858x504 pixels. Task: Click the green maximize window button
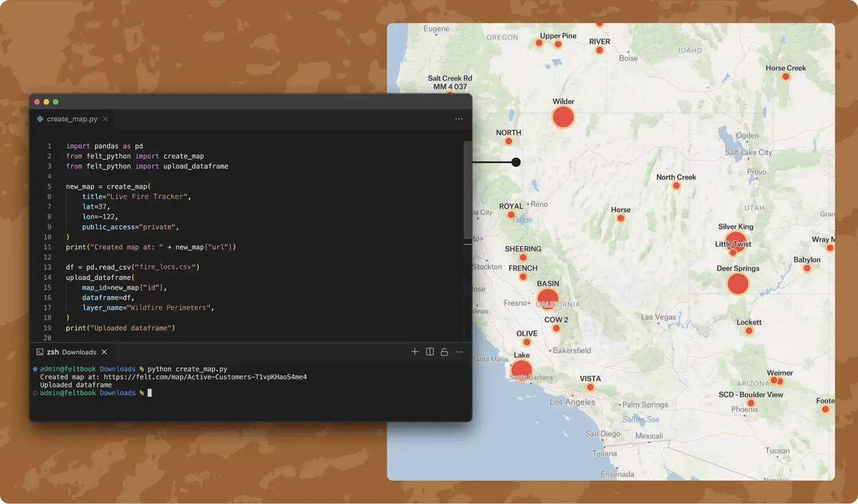tap(56, 102)
